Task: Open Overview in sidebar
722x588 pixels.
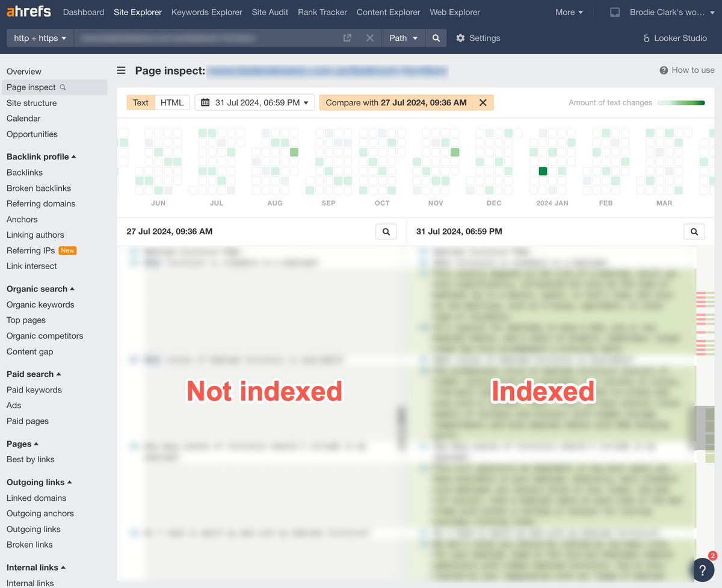Action: (x=24, y=72)
